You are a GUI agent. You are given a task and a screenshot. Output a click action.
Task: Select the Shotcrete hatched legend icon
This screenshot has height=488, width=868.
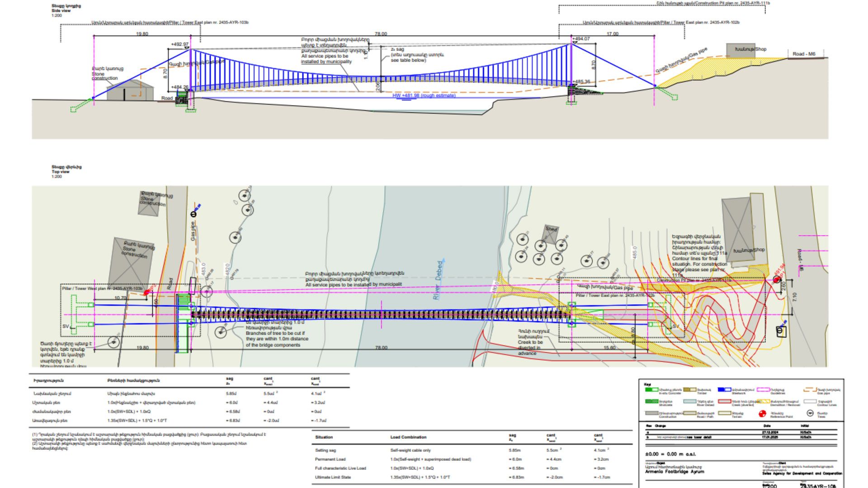(652, 401)
